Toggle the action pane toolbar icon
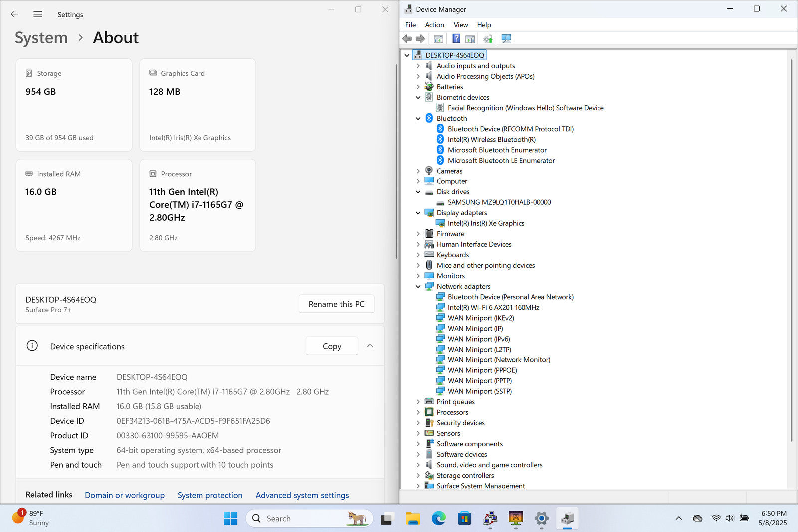The width and height of the screenshot is (798, 532). click(470, 39)
